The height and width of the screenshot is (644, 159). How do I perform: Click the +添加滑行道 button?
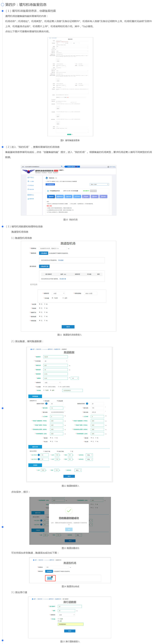(44, 266)
